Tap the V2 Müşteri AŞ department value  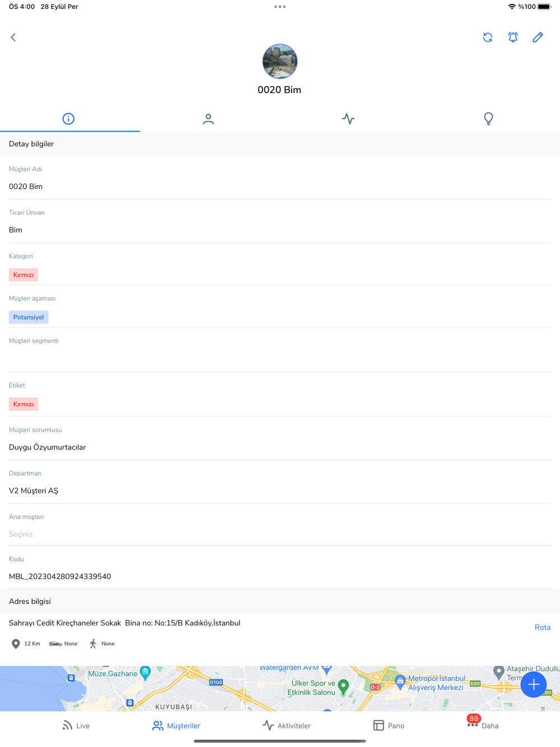coord(34,491)
